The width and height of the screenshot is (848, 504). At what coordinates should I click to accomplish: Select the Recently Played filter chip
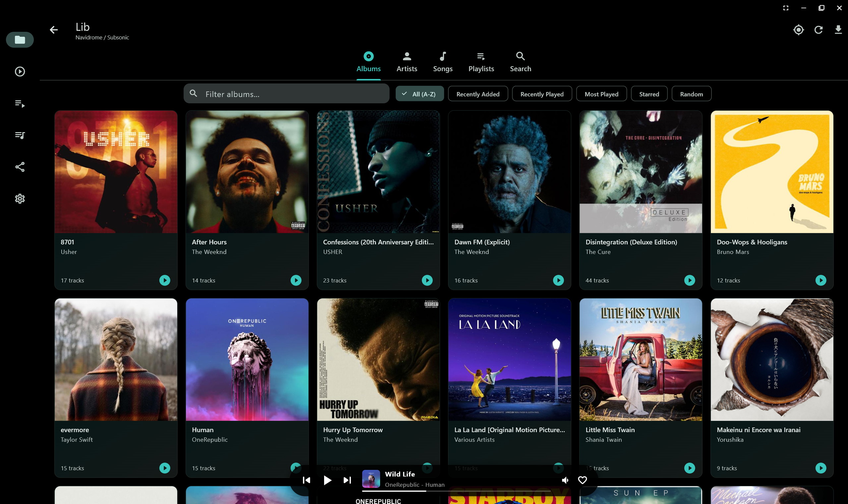click(x=542, y=94)
